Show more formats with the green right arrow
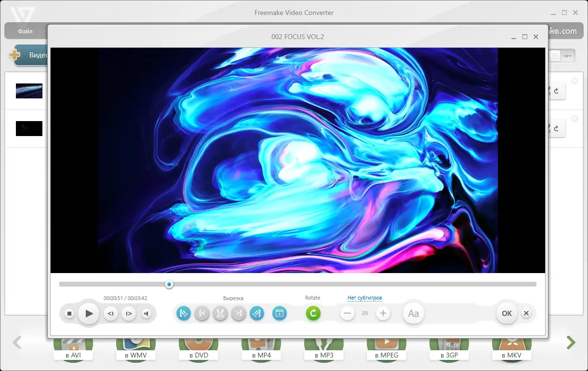The height and width of the screenshot is (371, 588). pos(571,343)
